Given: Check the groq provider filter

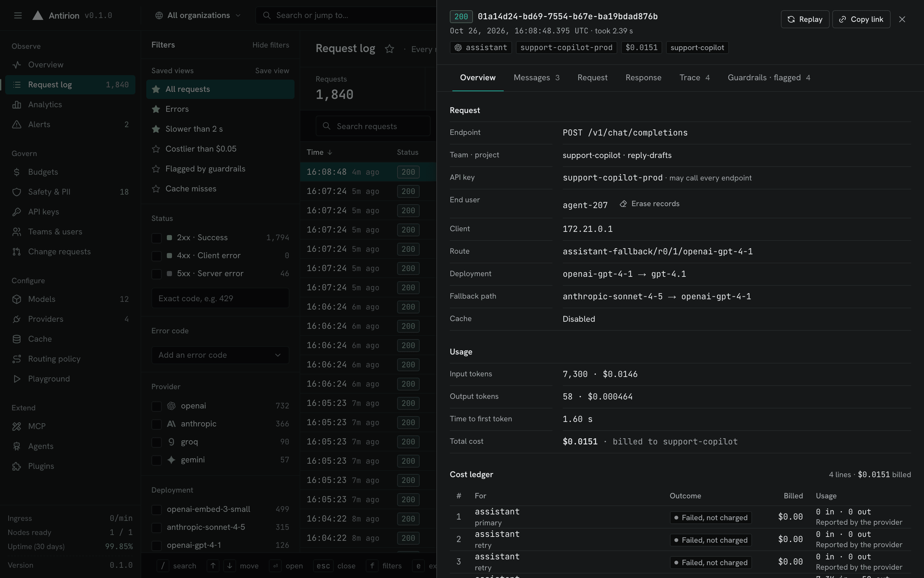Looking at the screenshot, I should 157,442.
